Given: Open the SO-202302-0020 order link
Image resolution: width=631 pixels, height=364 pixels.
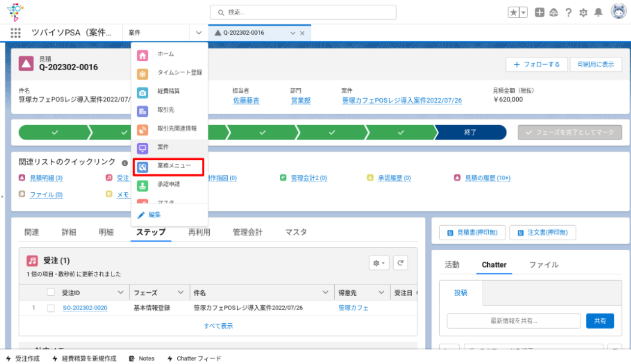Looking at the screenshot, I should [84, 308].
